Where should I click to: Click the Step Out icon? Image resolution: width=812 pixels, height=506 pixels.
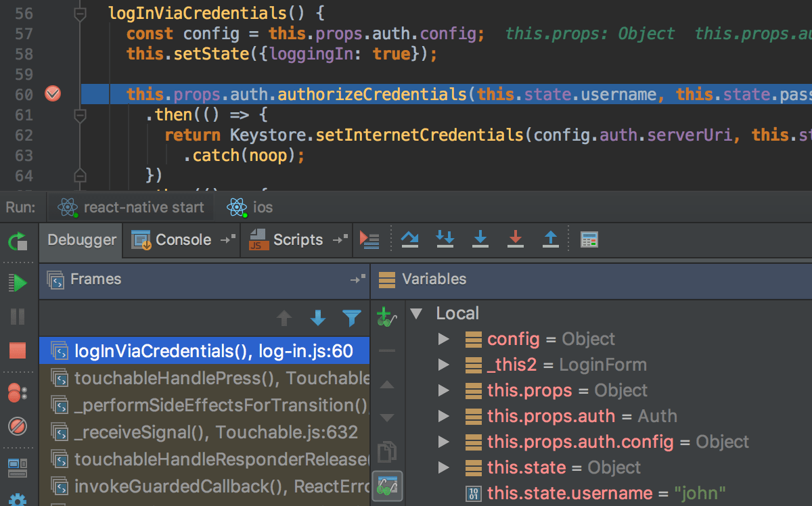coord(551,239)
